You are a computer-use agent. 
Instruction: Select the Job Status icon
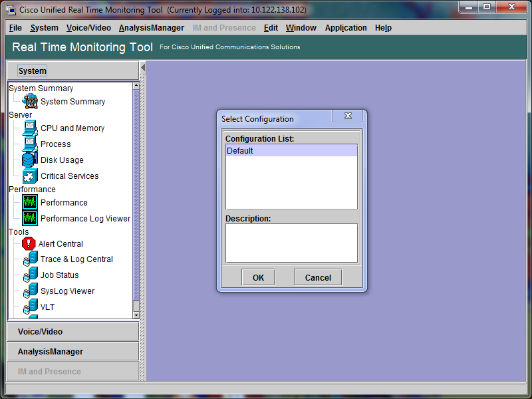pos(31,275)
